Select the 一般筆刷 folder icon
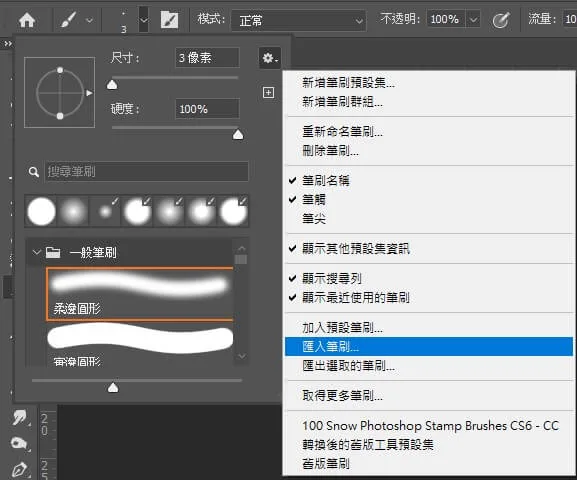Screen dimensions: 577x480 (x=53, y=252)
